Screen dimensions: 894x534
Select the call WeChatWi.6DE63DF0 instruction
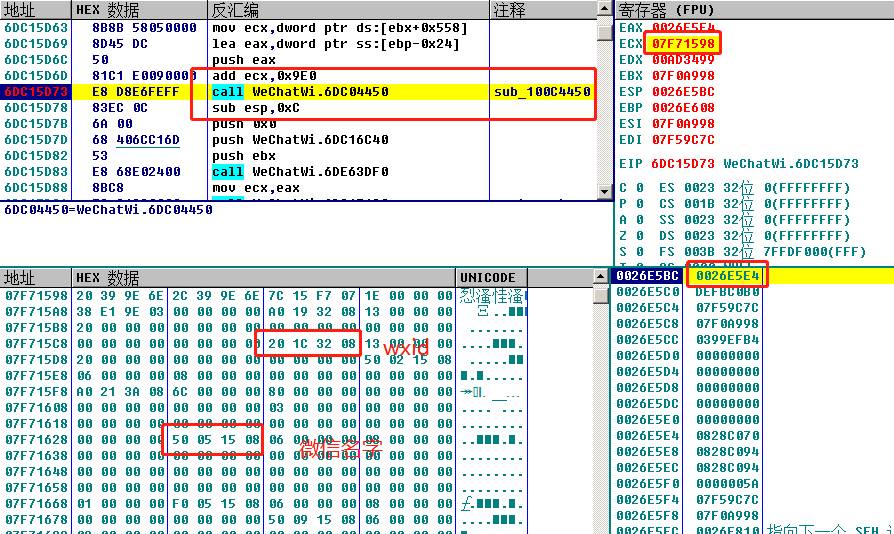(300, 172)
